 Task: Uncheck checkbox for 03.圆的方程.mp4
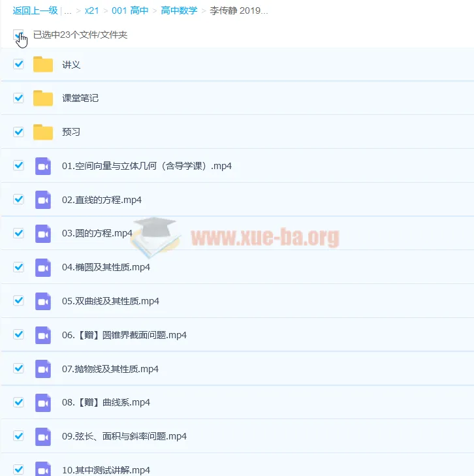click(18, 233)
